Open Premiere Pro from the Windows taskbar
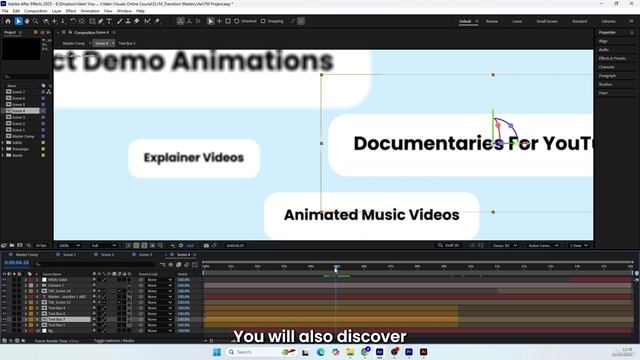This screenshot has height=360, width=640. point(409,352)
